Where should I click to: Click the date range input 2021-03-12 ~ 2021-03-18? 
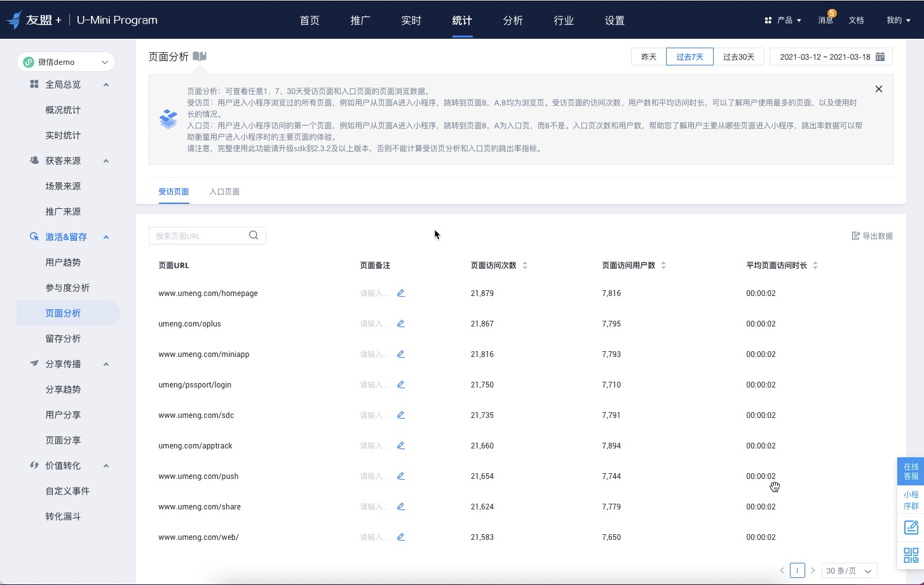point(831,57)
